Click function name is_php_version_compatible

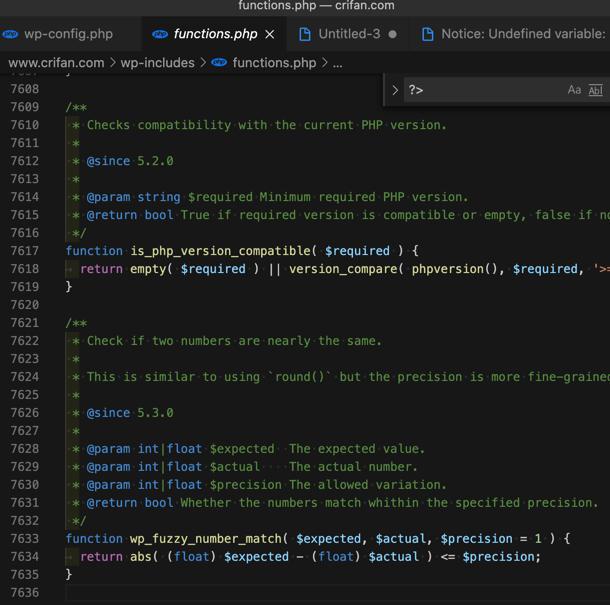(x=220, y=251)
